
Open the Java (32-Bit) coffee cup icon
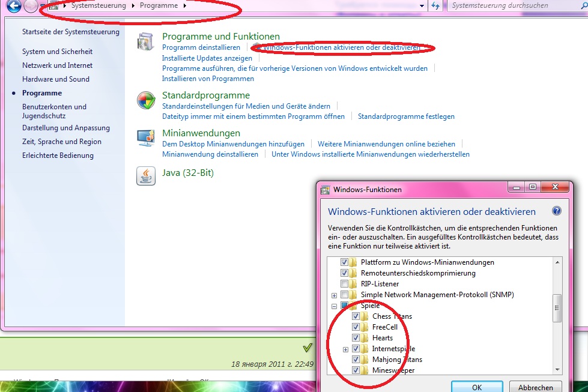coord(146,175)
